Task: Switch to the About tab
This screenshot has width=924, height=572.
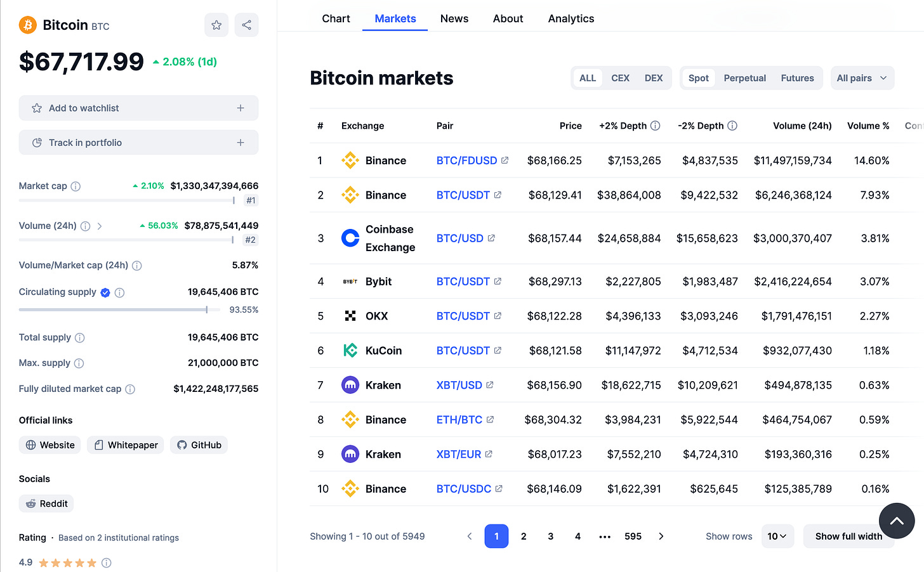Action: click(508, 18)
